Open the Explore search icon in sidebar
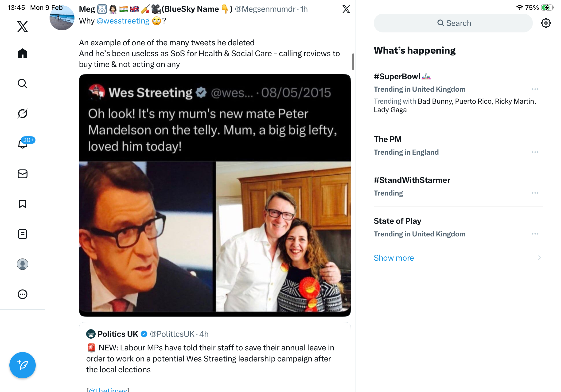Image resolution: width=561 pixels, height=392 pixels. point(23,84)
